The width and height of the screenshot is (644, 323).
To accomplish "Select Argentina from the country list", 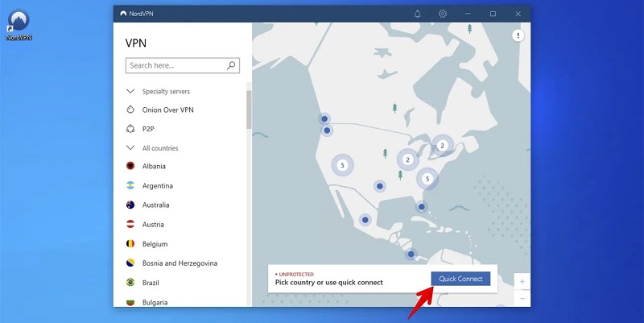I will pyautogui.click(x=158, y=186).
